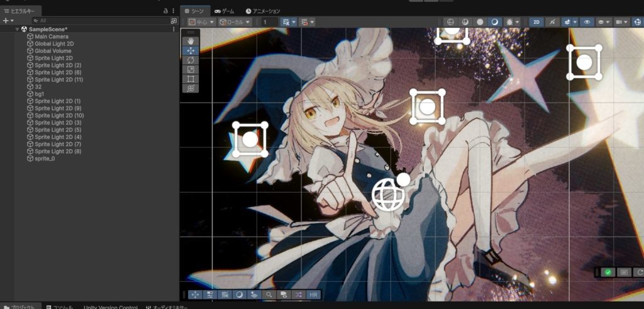644x309 pixels.
Task: Select the Rect tool
Action: (191, 79)
